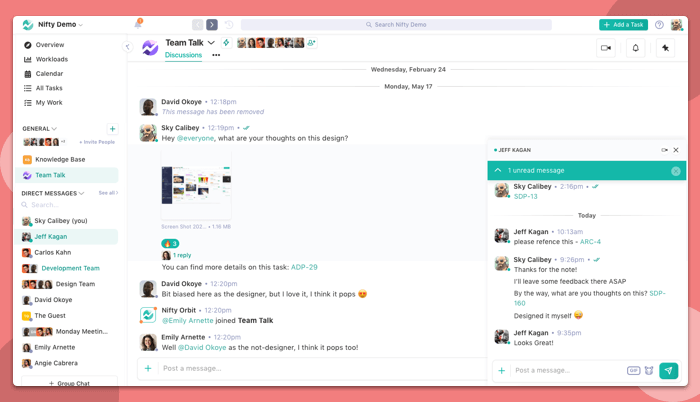Go back with the left arrow button

(x=197, y=25)
